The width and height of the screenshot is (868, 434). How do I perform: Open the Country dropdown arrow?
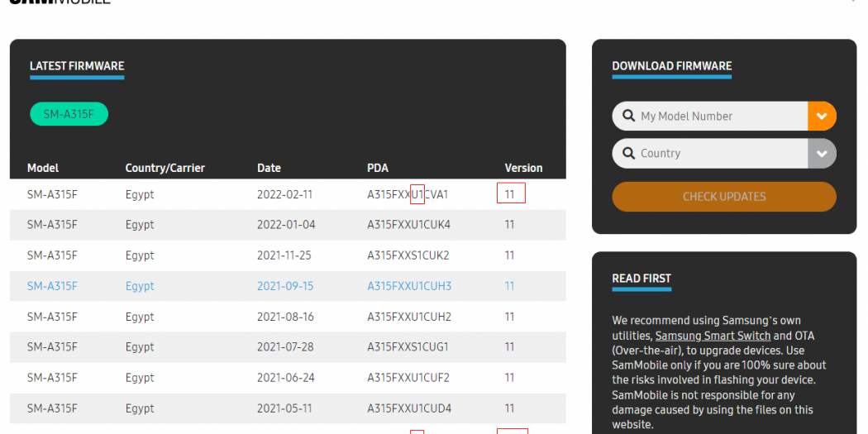coord(822,153)
